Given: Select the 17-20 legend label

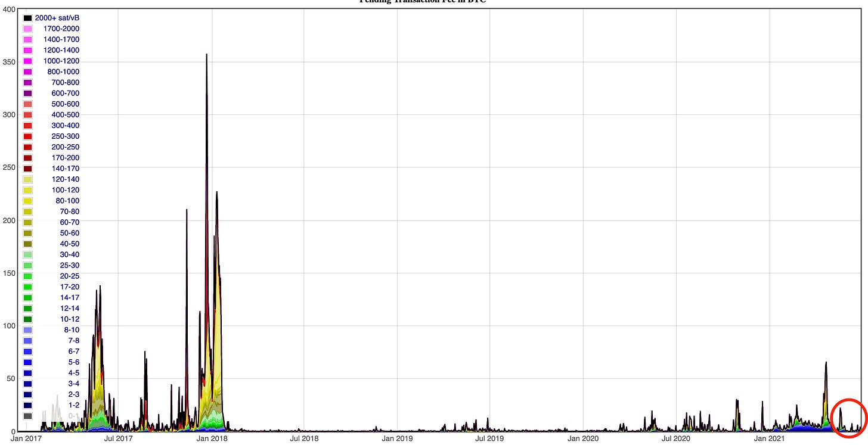Looking at the screenshot, I should tap(70, 287).
